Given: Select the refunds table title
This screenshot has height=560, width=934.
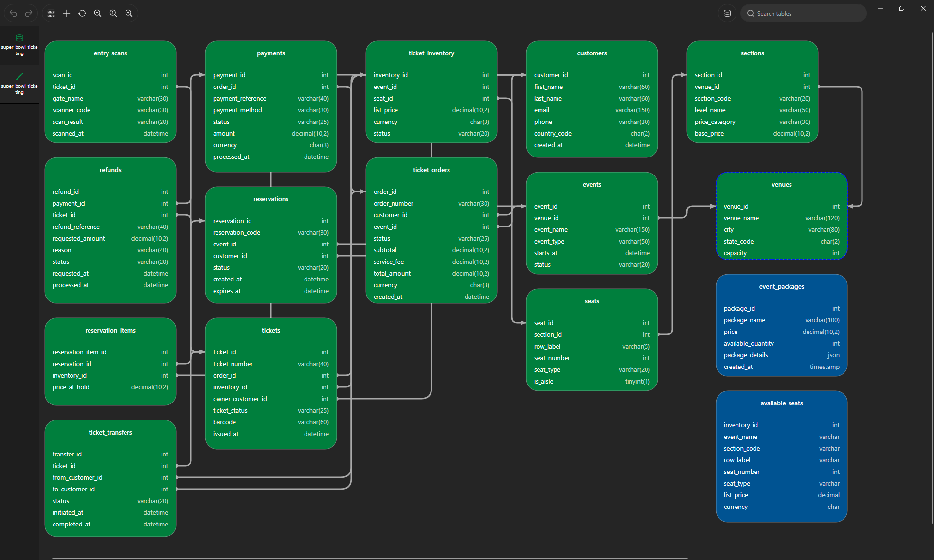Looking at the screenshot, I should tap(110, 170).
